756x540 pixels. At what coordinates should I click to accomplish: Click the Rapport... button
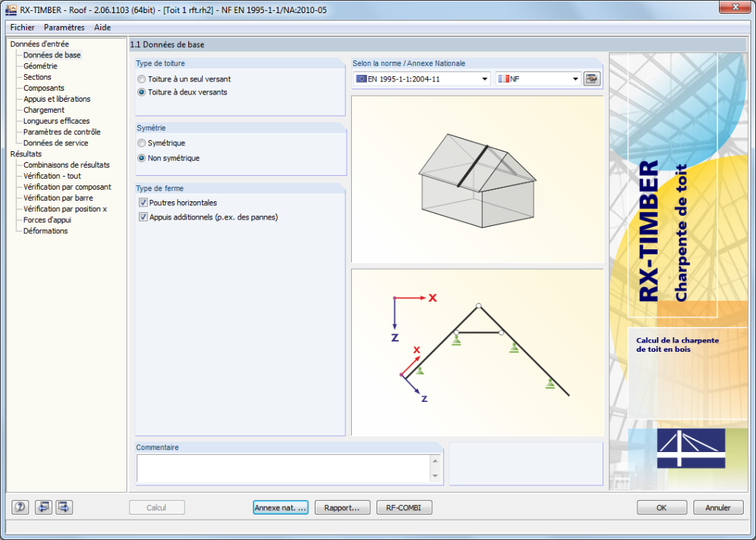[342, 508]
